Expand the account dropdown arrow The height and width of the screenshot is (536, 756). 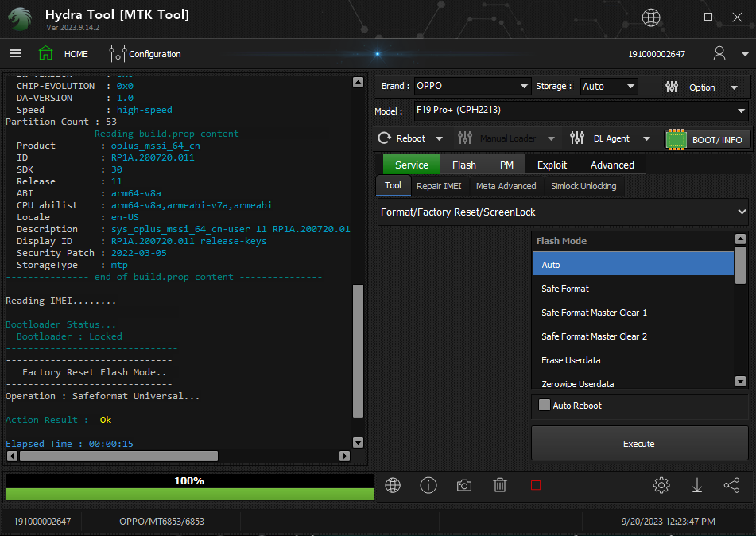tap(745, 54)
